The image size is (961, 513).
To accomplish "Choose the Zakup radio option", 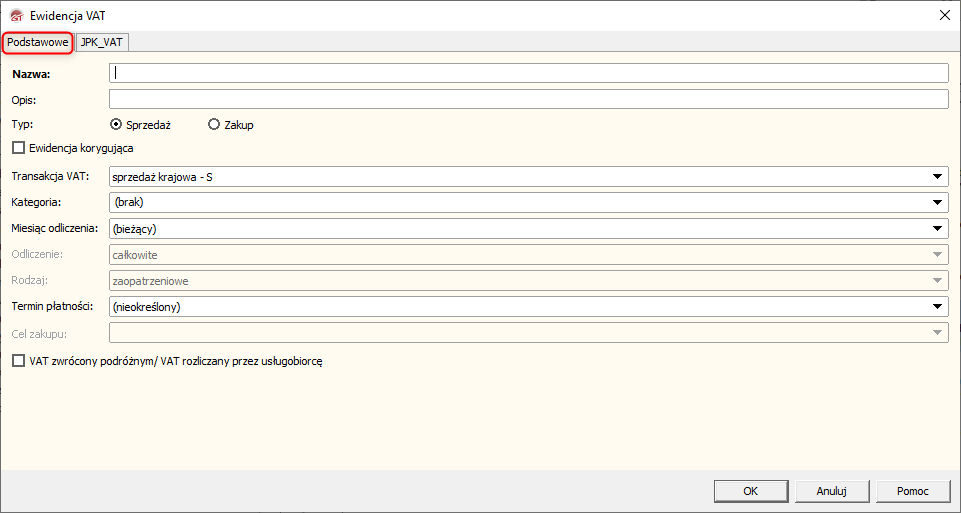I will pos(214,125).
